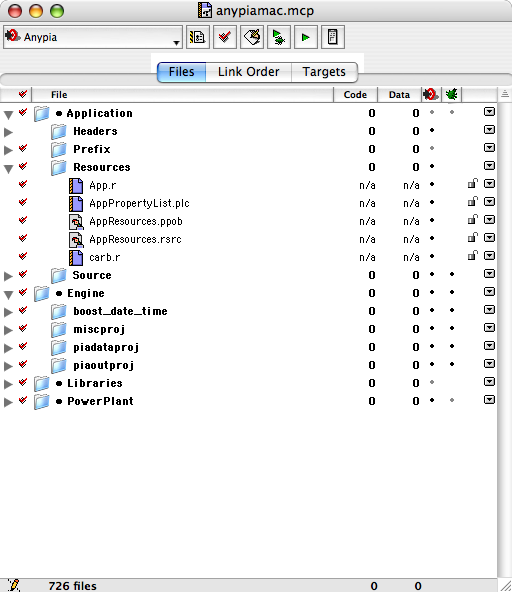Image resolution: width=512 pixels, height=592 pixels.
Task: Click the green Run arrow icon
Action: coord(305,37)
